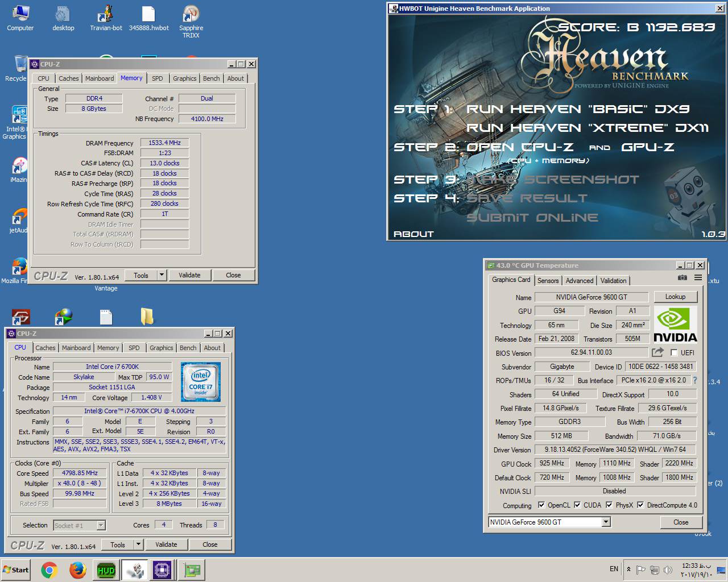Click the Core Speed value 4798.85 MHz

point(80,473)
